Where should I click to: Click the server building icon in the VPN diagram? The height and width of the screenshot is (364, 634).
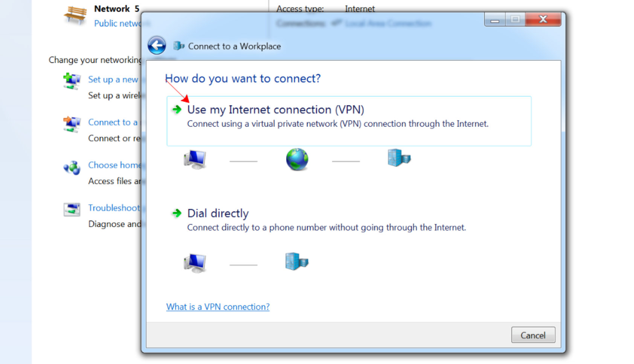pos(399,158)
